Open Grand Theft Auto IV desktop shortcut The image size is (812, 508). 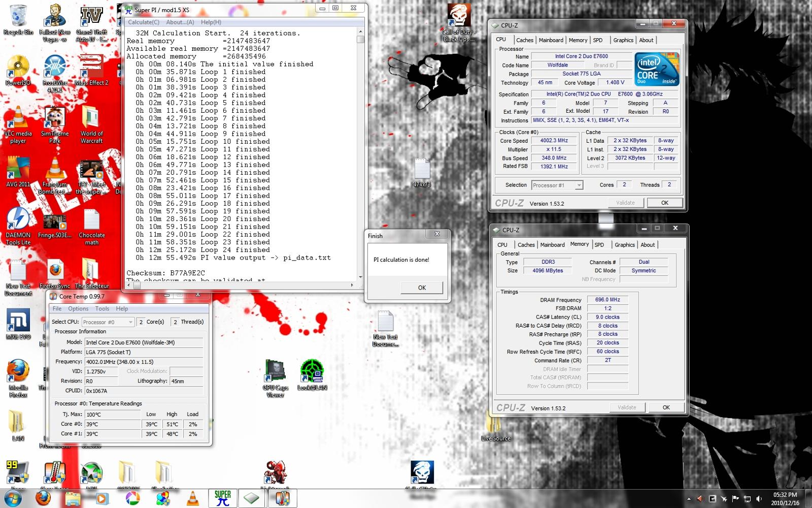tap(91, 23)
